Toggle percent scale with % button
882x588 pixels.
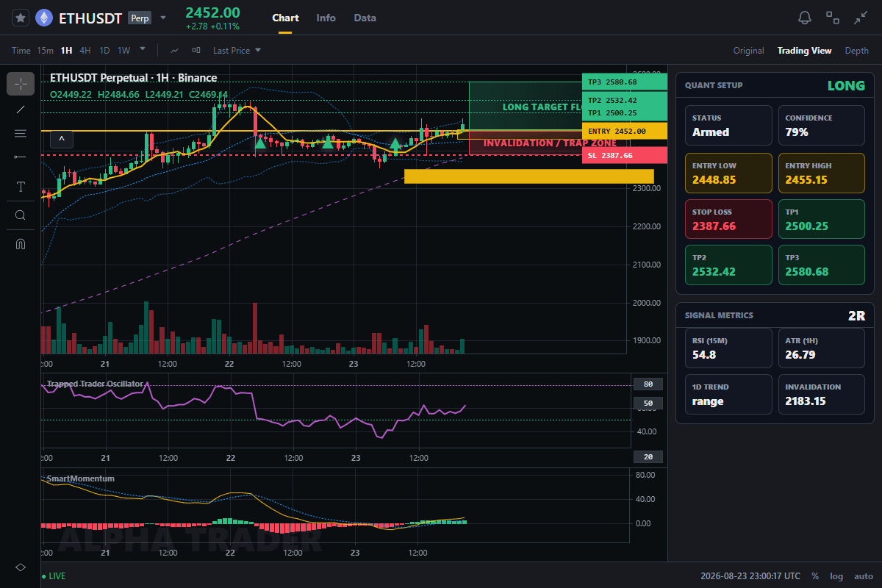coord(815,576)
